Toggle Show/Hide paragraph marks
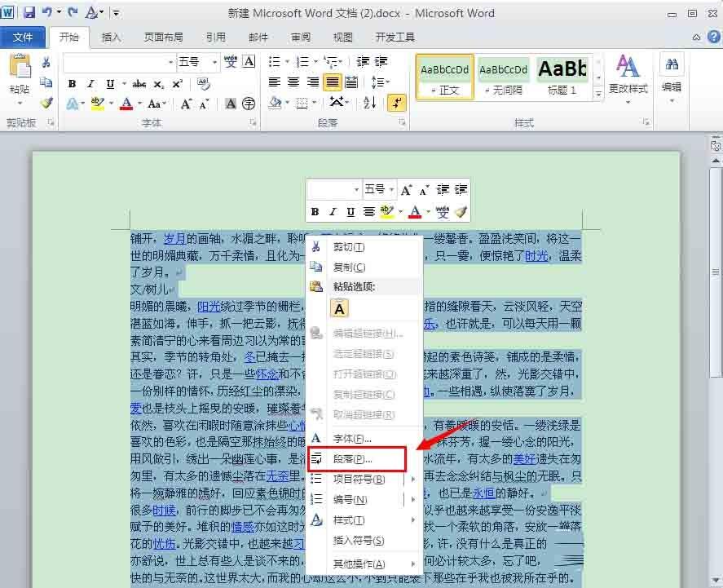The height and width of the screenshot is (588, 723). point(396,102)
